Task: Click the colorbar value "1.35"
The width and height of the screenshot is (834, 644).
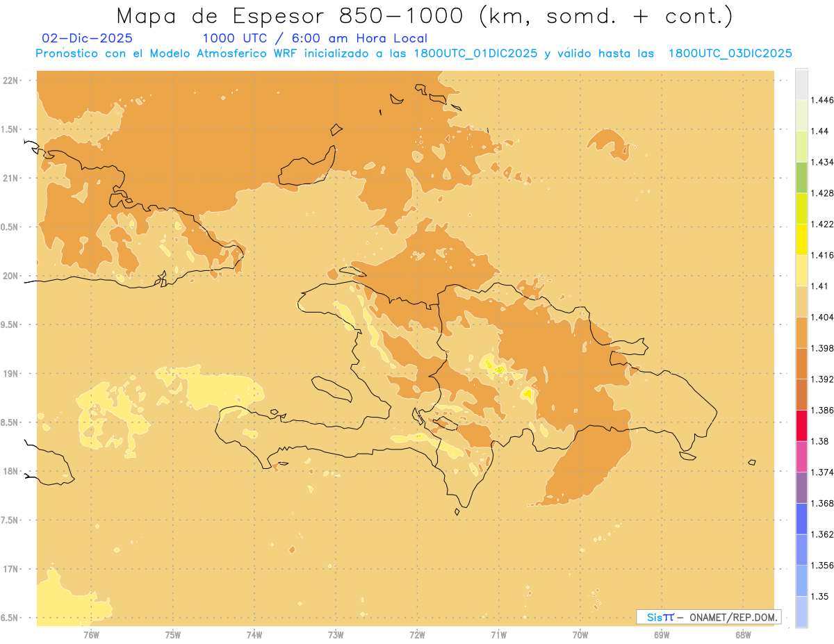Action: [819, 596]
